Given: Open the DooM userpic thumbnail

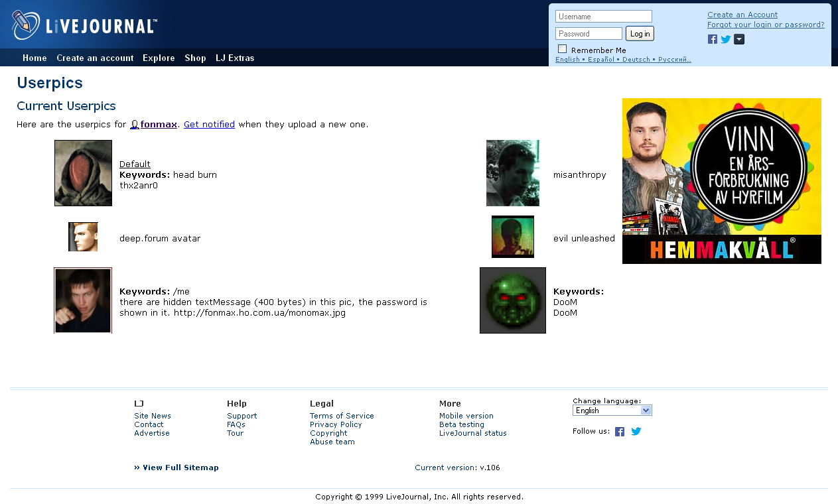Looking at the screenshot, I should pyautogui.click(x=513, y=300).
